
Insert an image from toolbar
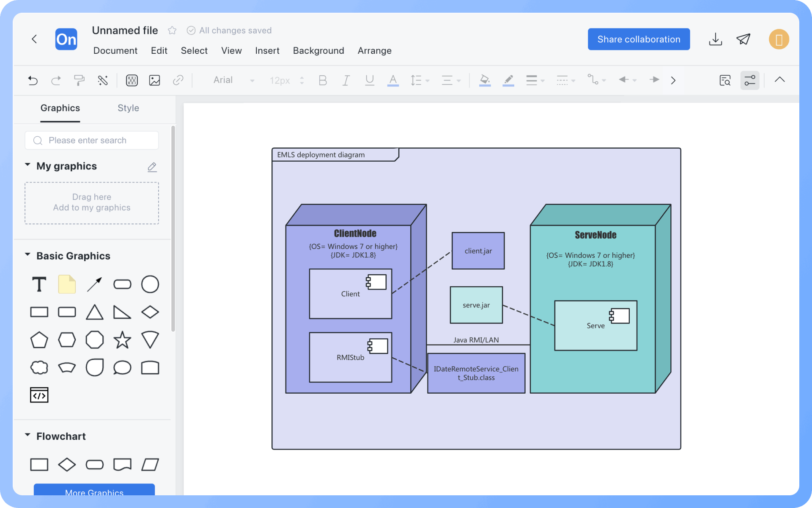(155, 80)
